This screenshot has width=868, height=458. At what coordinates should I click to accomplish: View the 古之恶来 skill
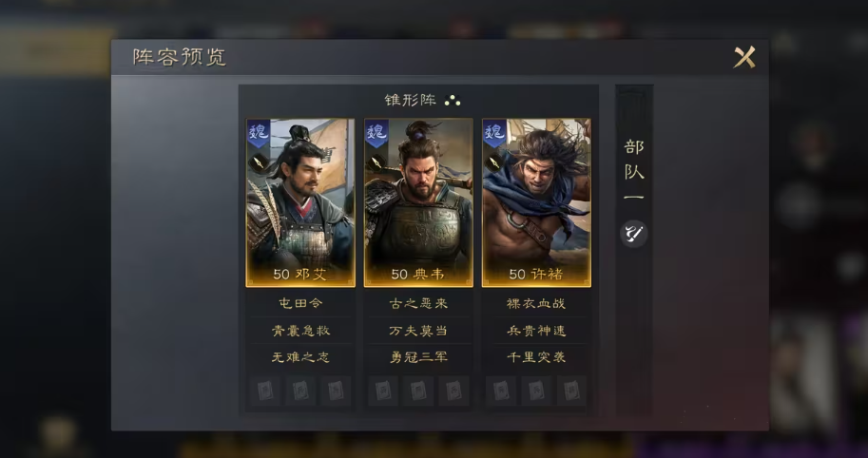(x=418, y=304)
